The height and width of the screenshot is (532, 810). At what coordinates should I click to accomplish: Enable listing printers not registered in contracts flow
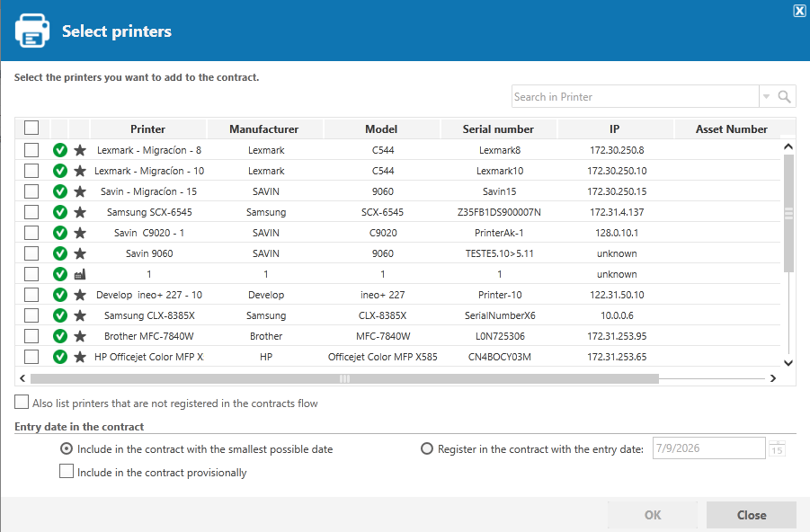coord(22,402)
